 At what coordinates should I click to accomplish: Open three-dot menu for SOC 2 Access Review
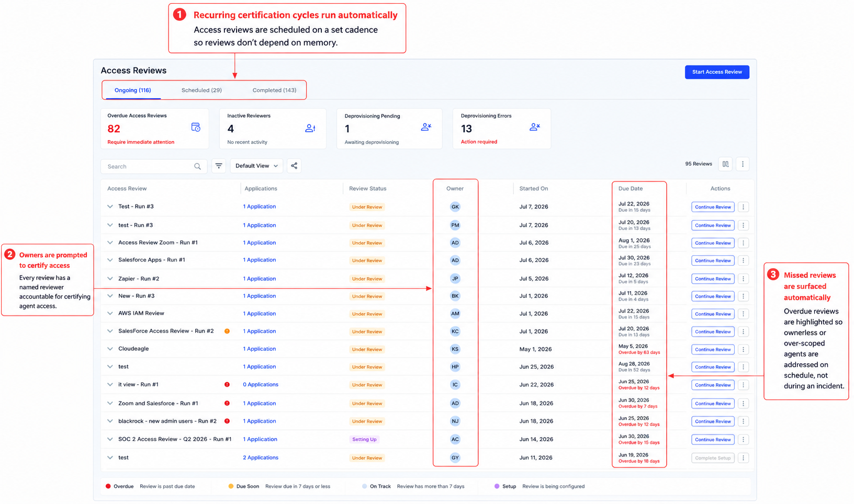tap(743, 440)
